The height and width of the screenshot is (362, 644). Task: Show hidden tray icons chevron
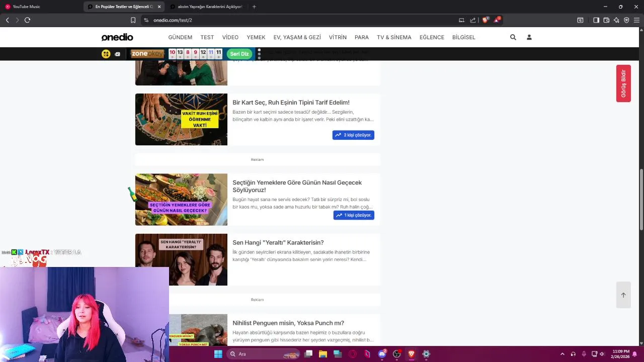(562, 354)
